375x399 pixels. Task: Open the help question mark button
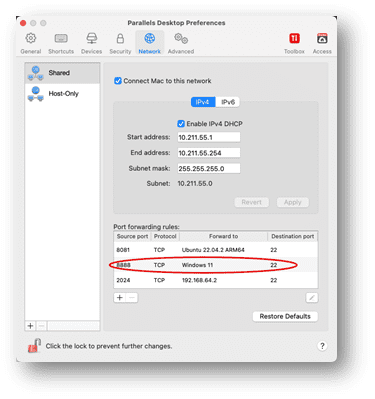[x=322, y=346]
